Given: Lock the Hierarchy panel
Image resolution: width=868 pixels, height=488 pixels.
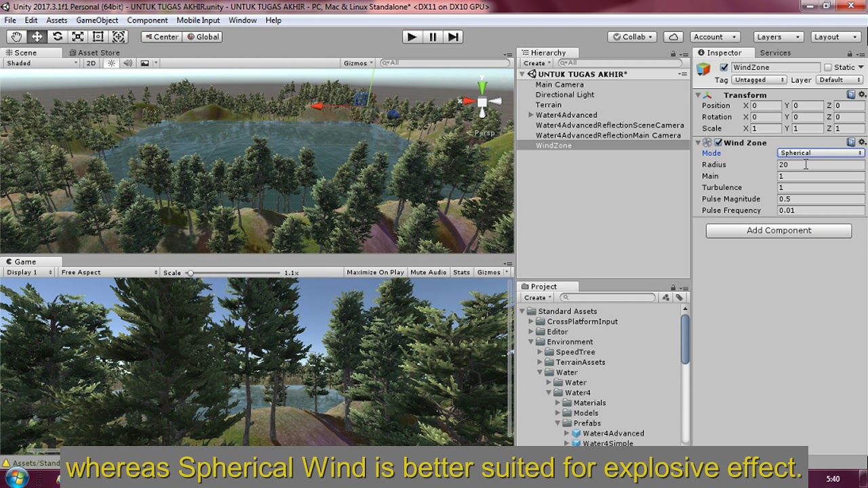Looking at the screenshot, I should (x=673, y=54).
